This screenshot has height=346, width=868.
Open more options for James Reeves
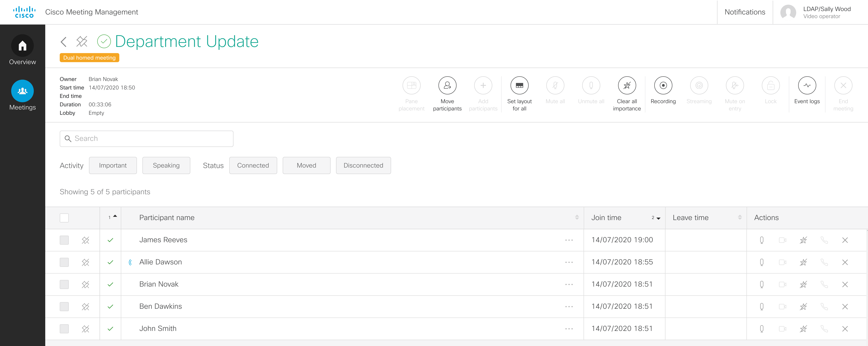(x=569, y=240)
